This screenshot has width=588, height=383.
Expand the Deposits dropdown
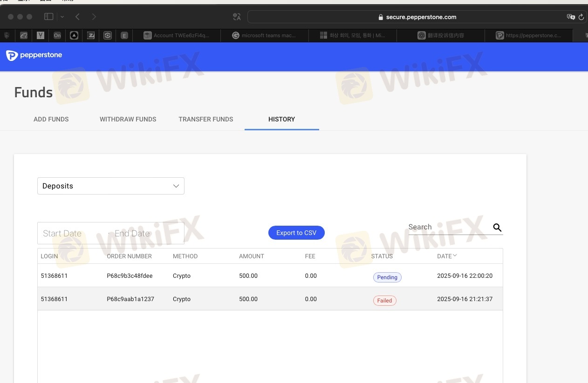tap(111, 186)
